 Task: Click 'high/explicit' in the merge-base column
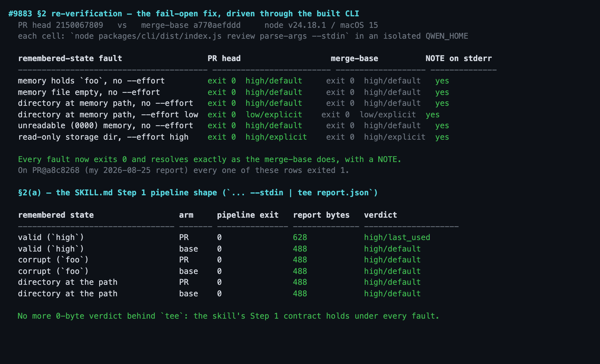pos(395,137)
